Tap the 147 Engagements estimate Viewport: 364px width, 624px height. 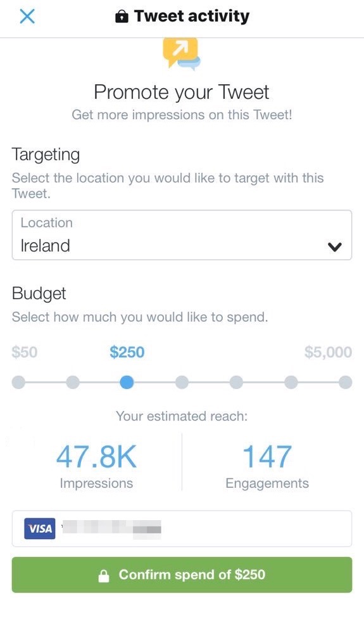coord(267,466)
